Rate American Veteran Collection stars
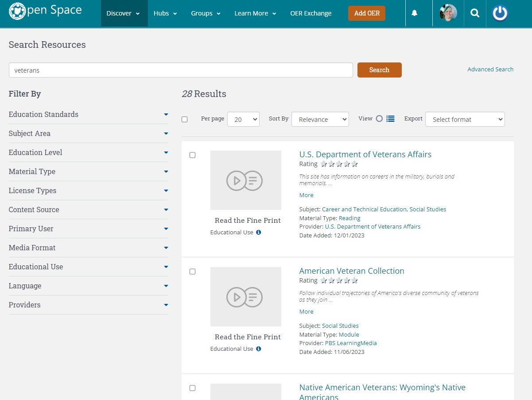Screen dimensions: 532x400 pos(339,280)
